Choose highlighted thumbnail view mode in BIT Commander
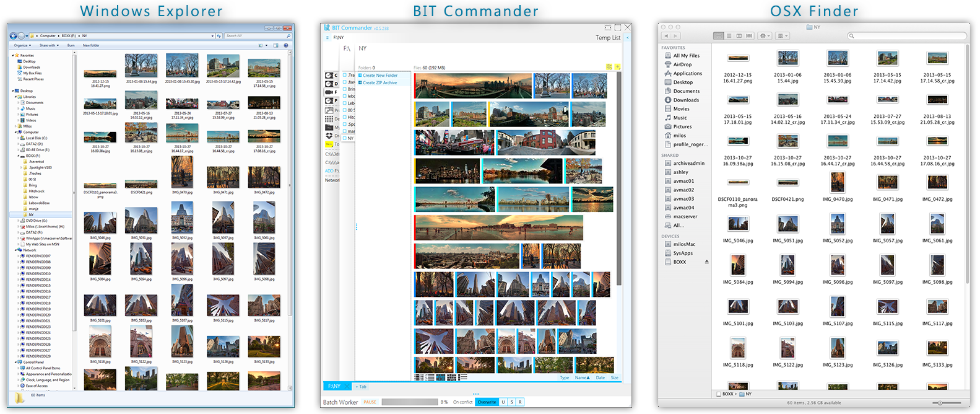Screen dimensions: 980x414 coord(441,377)
